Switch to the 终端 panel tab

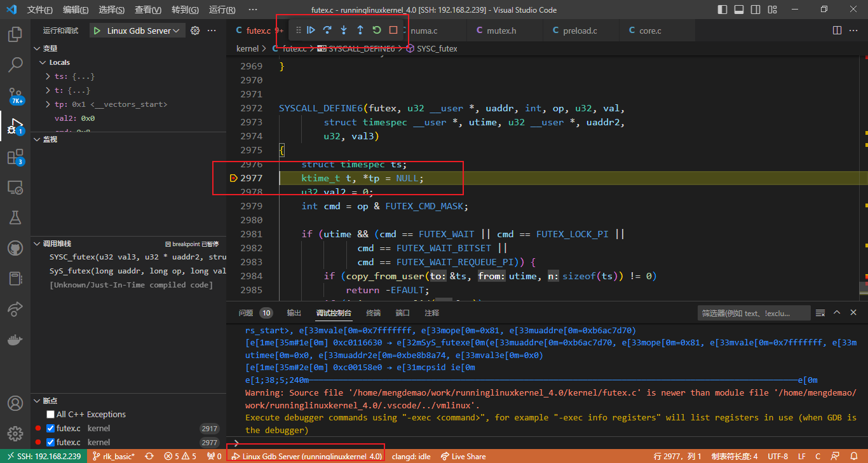[373, 313]
